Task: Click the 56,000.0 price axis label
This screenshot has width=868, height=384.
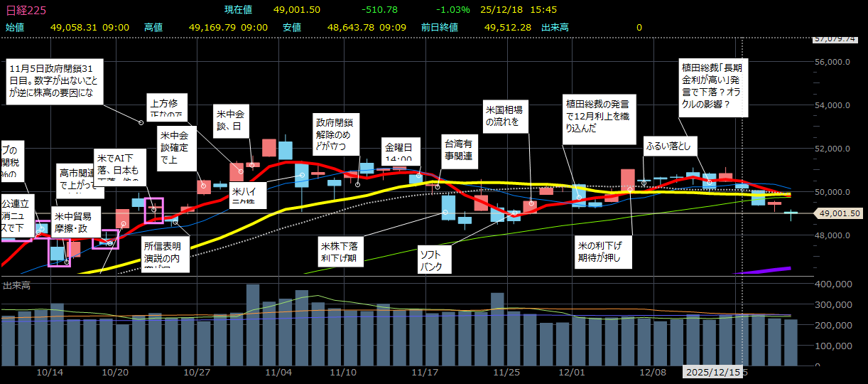Action: [x=832, y=62]
